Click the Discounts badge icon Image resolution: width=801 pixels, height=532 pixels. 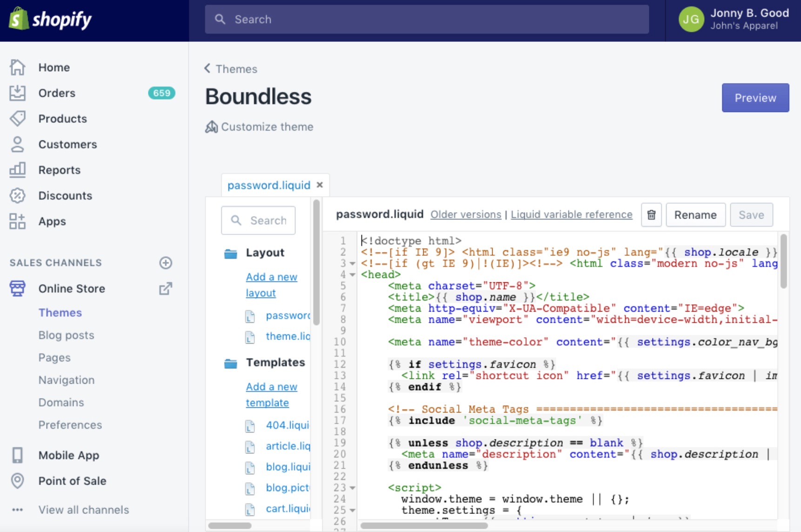pyautogui.click(x=17, y=195)
